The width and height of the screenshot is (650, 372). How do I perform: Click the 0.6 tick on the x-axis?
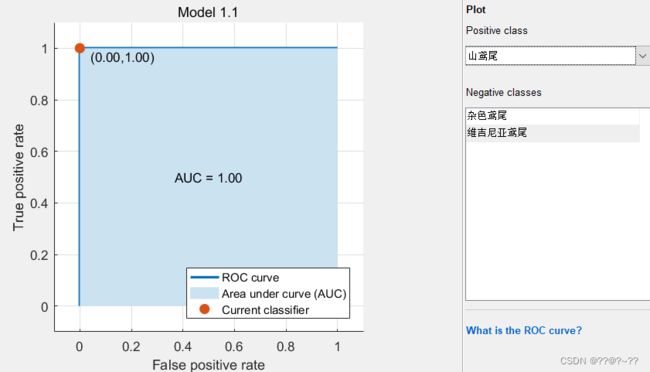pyautogui.click(x=234, y=346)
